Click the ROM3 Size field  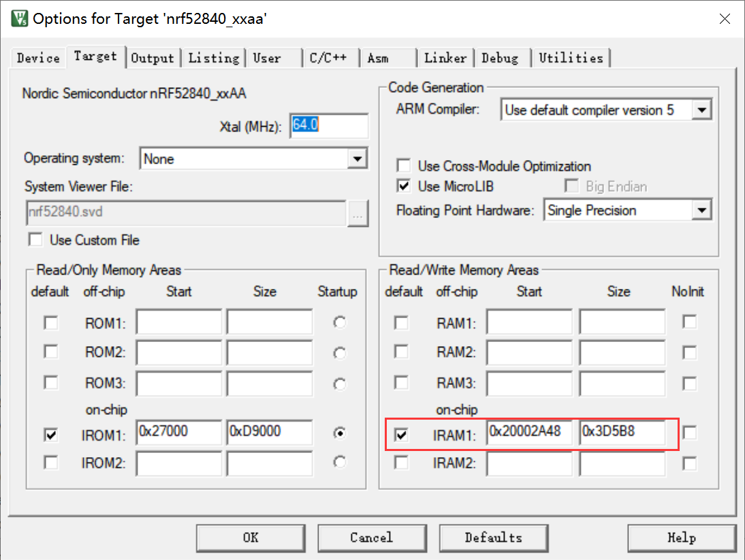270,384
